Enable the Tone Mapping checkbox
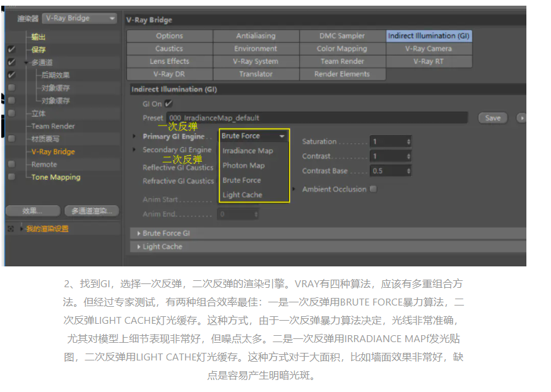 11,177
